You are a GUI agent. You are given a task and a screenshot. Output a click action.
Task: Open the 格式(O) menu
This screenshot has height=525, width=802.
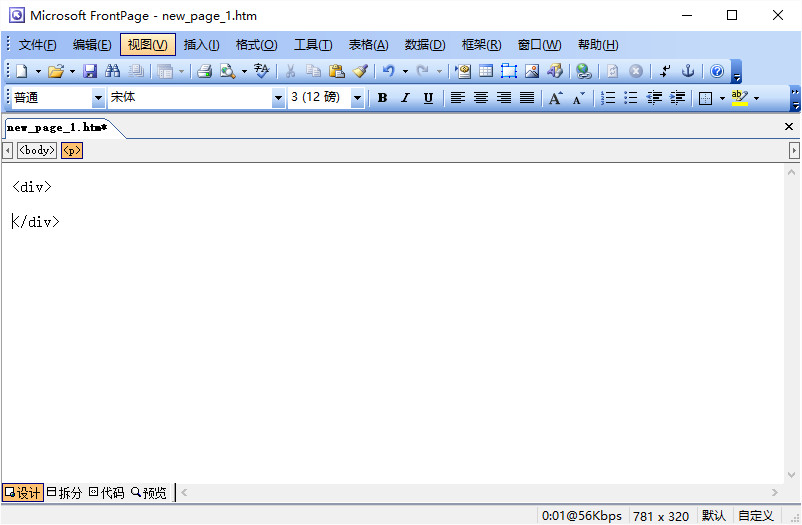(x=256, y=45)
